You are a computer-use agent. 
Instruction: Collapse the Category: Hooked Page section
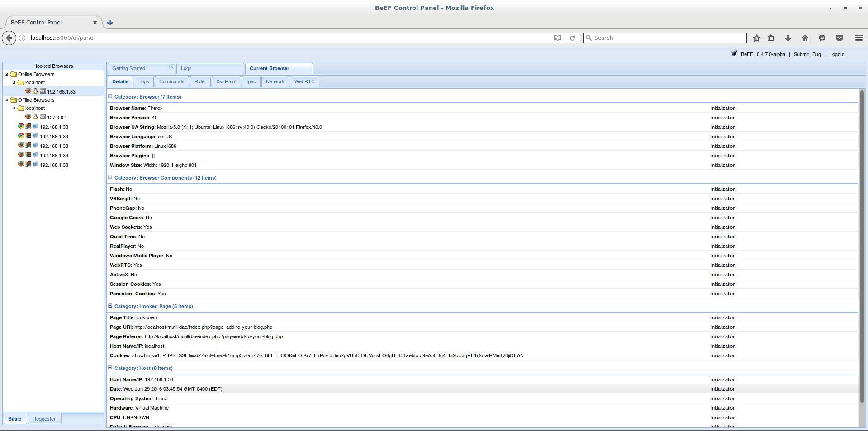(x=110, y=306)
